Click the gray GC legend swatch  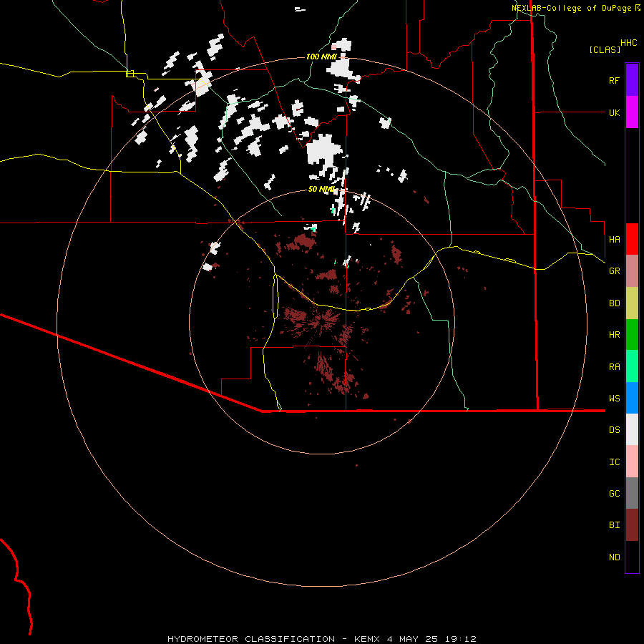click(x=632, y=493)
